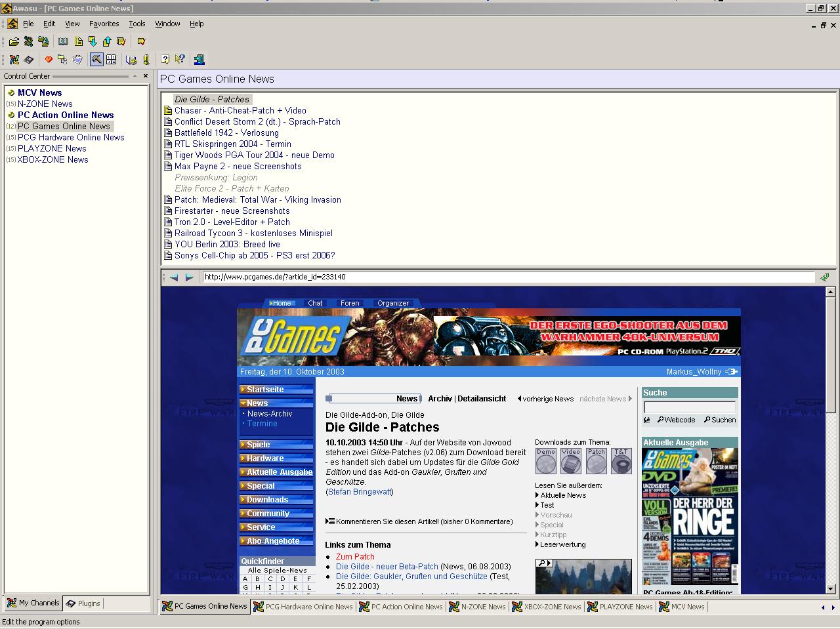The image size is (840, 629).
Task: Click the browser forward arrow icon
Action: (x=189, y=277)
